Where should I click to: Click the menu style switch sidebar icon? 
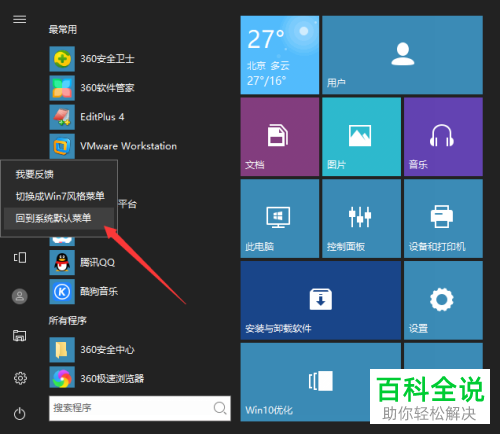pos(20,257)
